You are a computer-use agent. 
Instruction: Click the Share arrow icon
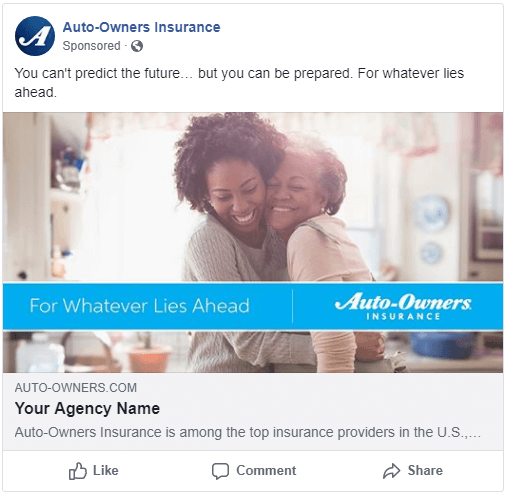[391, 471]
